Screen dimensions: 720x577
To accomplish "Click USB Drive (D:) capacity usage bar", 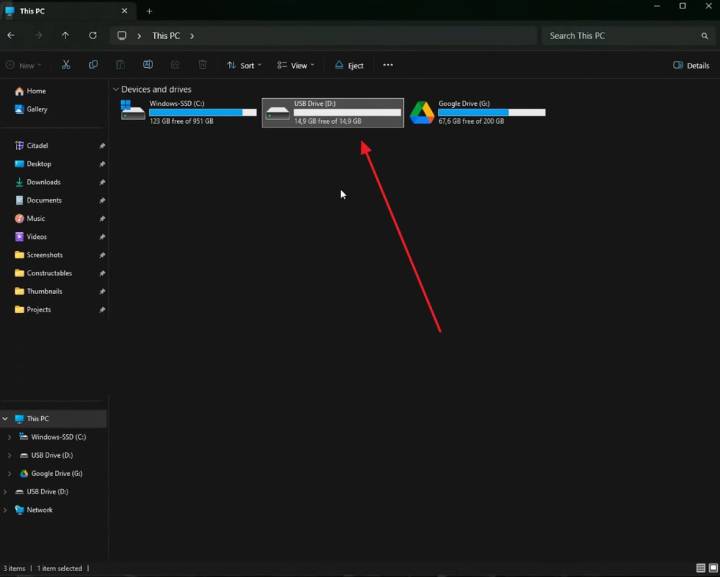I will coord(347,112).
